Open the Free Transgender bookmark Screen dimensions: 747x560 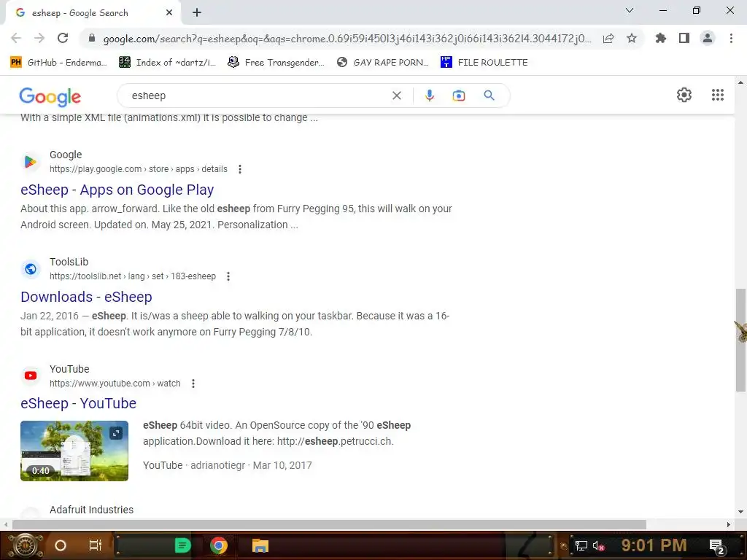(x=276, y=63)
